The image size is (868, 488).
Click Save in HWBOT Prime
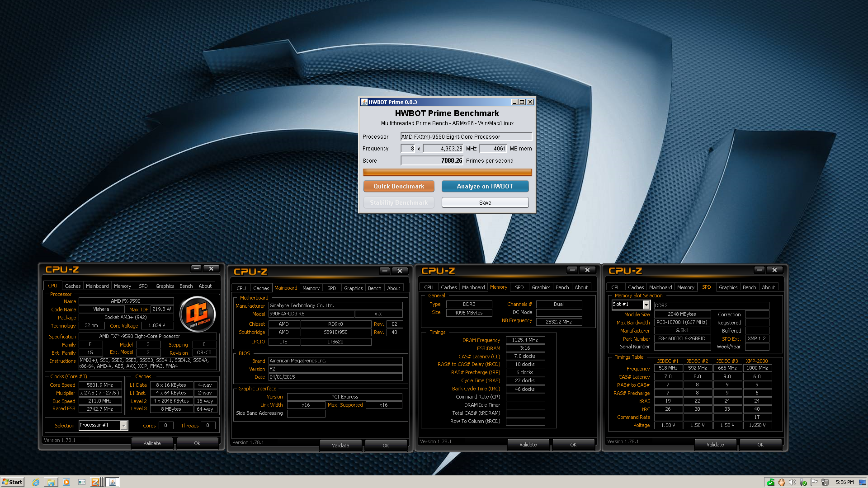click(x=485, y=202)
